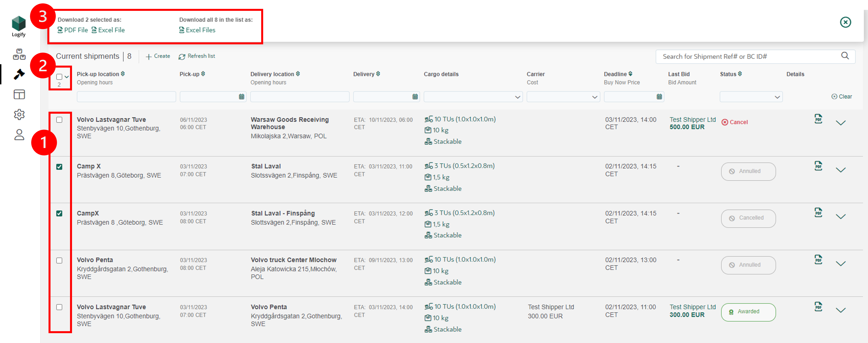The width and height of the screenshot is (868, 343).
Task: Expand details of Camp X 11:00 shipment
Action: [841, 170]
